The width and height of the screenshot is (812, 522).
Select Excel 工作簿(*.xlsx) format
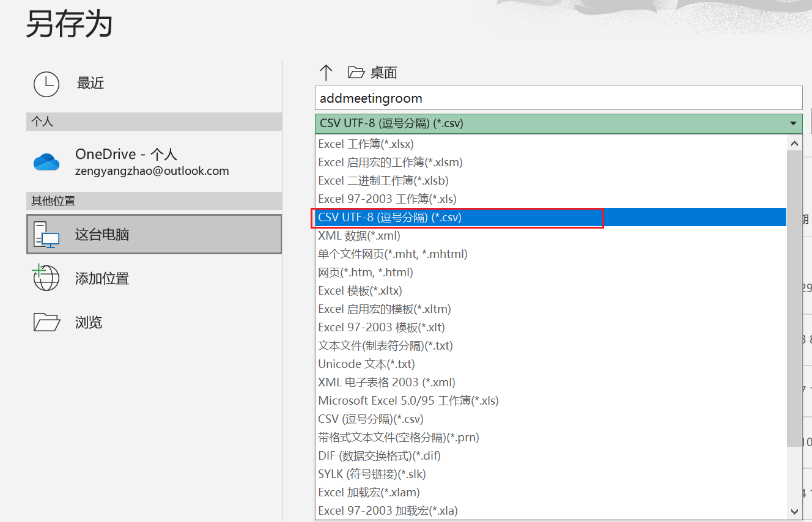pos(551,144)
